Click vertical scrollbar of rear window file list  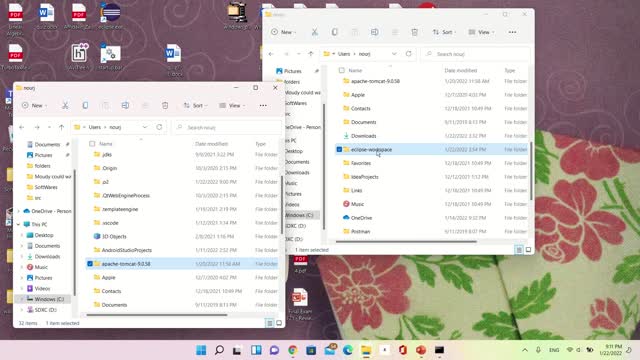click(531, 171)
